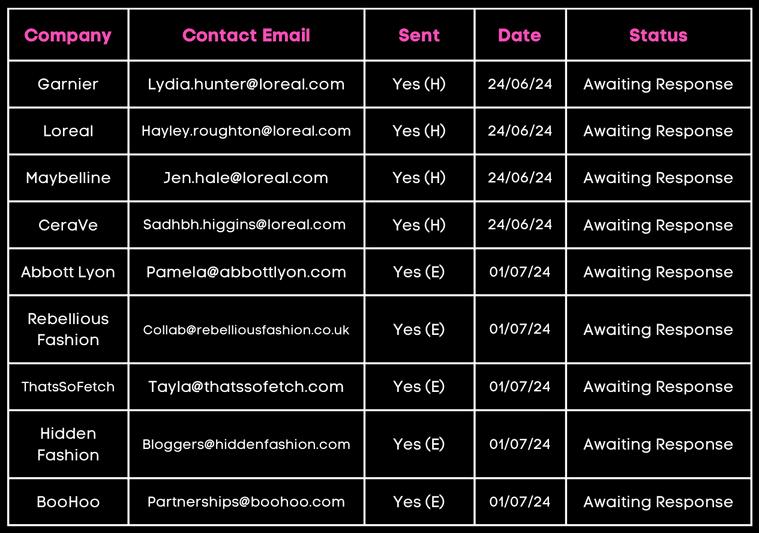759x533 pixels.
Task: Select the Yes (E) cell for Abbott Lyon
Action: click(x=419, y=272)
